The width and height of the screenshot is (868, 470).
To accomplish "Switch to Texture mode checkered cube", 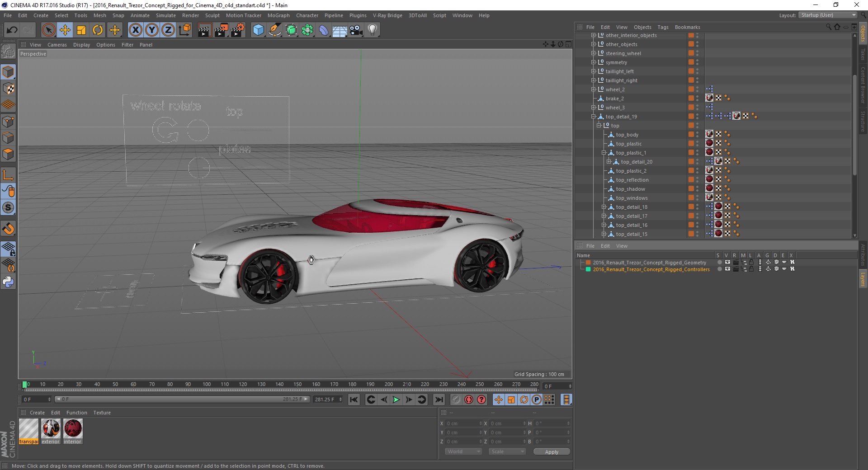I will click(8, 89).
